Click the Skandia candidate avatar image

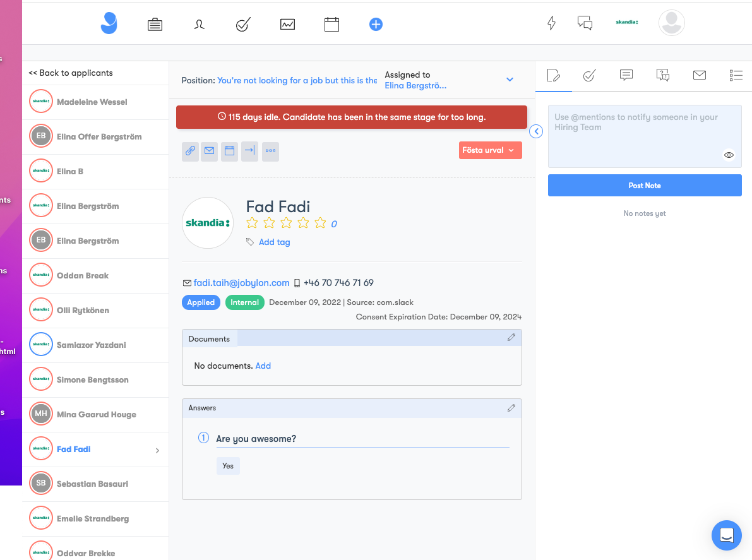pos(208,223)
